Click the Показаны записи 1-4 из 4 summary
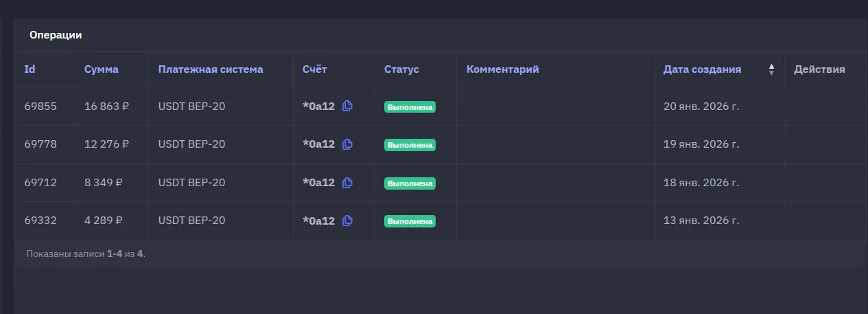Screen dimensions: 868x314 [86, 254]
